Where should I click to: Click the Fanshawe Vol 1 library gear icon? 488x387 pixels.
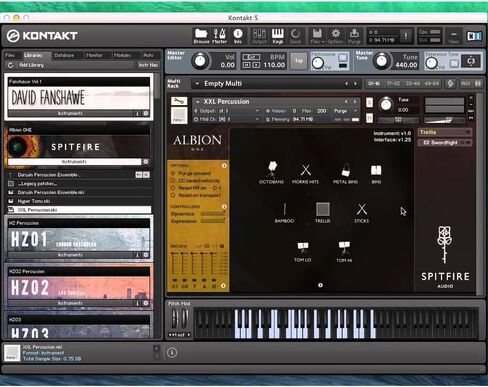tap(146, 113)
